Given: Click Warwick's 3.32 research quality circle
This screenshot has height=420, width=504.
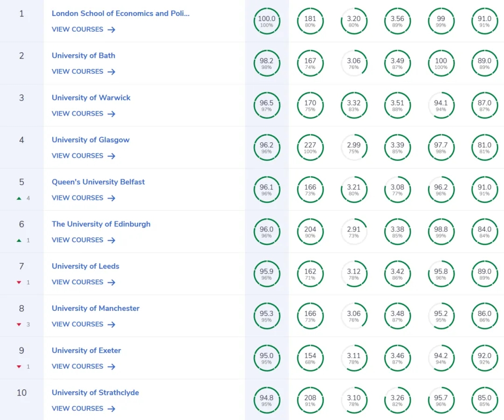Looking at the screenshot, I should (x=354, y=105).
